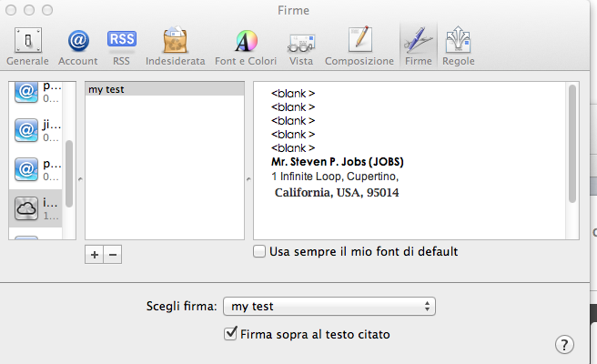Screen dimensions: 597x364
Task: Open the Vista preferences pane
Action: 300,46
